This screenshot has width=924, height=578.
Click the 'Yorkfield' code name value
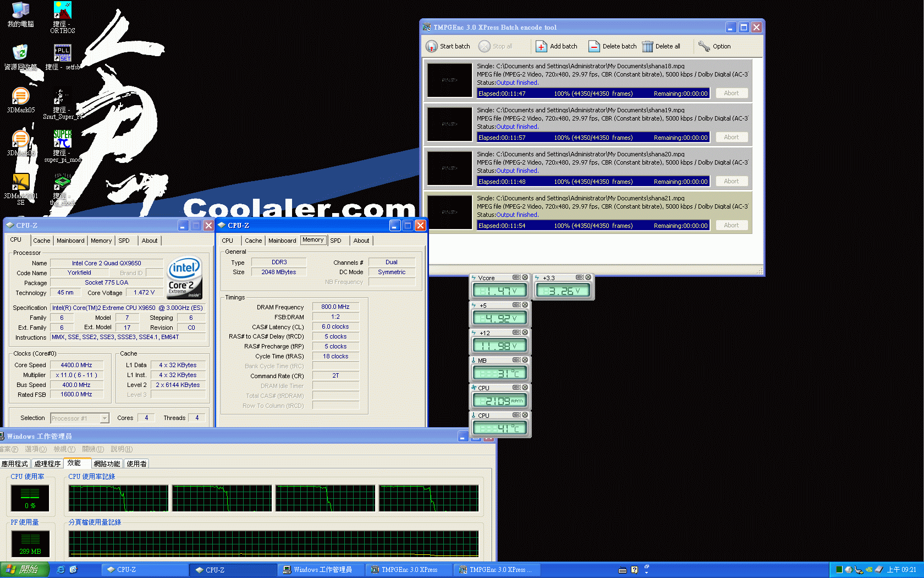pyautogui.click(x=79, y=272)
